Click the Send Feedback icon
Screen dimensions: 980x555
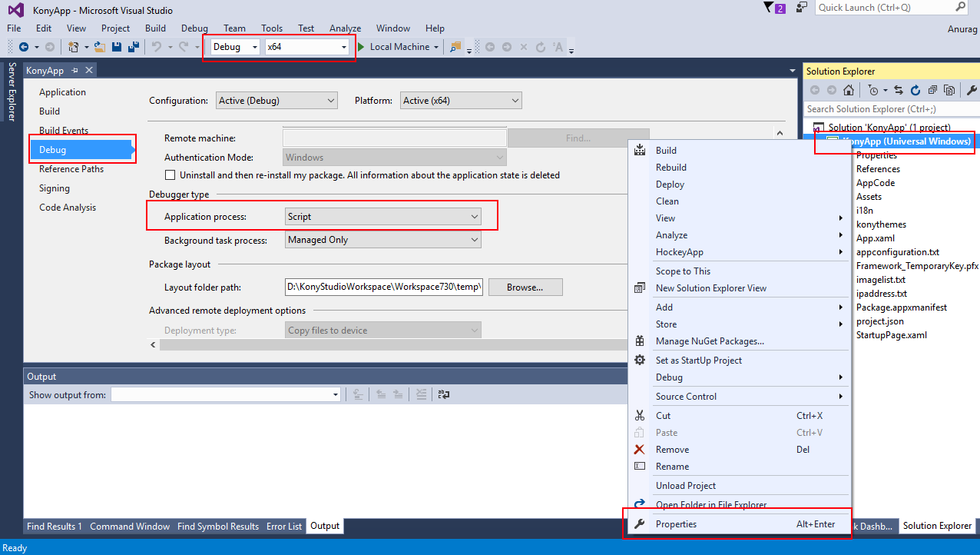click(x=802, y=8)
